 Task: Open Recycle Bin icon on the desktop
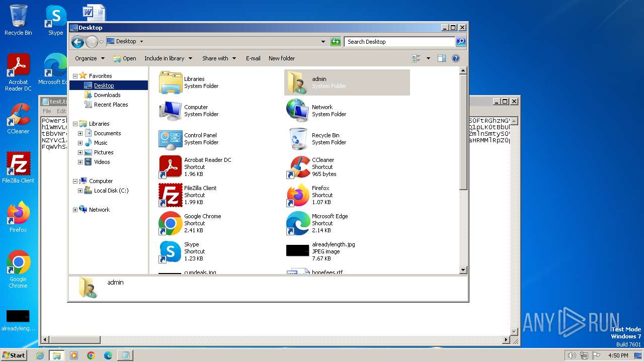tap(18, 20)
